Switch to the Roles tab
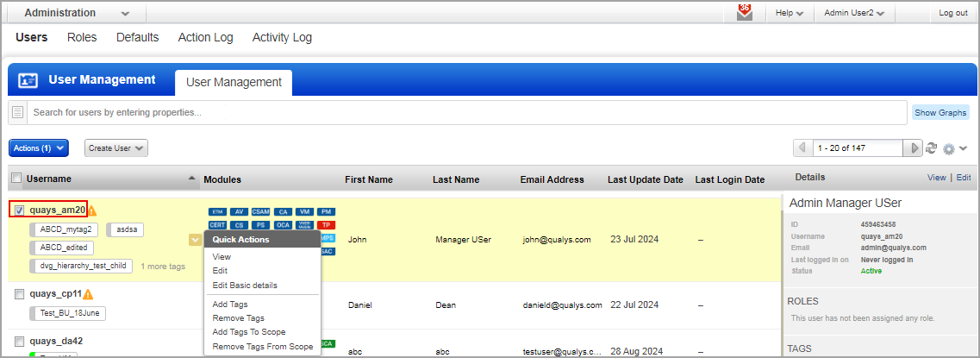This screenshot has width=980, height=358. tap(82, 38)
